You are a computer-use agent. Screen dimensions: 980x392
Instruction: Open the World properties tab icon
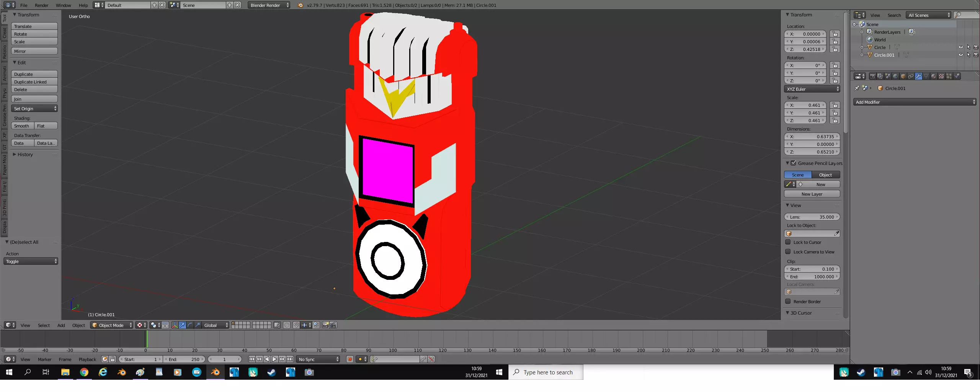pyautogui.click(x=895, y=76)
